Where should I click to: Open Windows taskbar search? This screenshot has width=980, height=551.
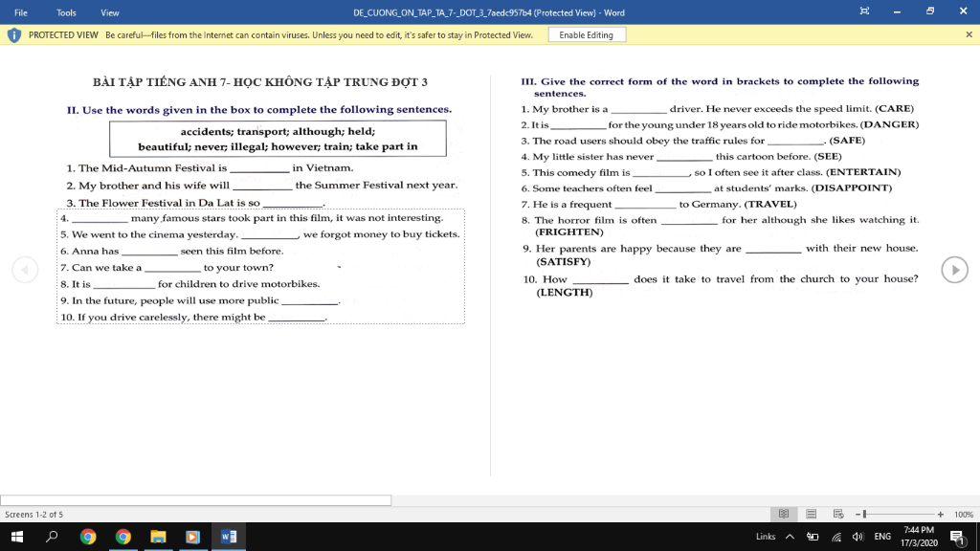click(x=52, y=537)
